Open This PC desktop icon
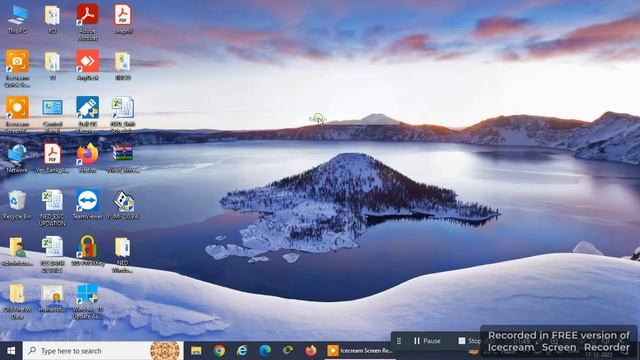The width and height of the screenshot is (640, 360). [x=17, y=19]
